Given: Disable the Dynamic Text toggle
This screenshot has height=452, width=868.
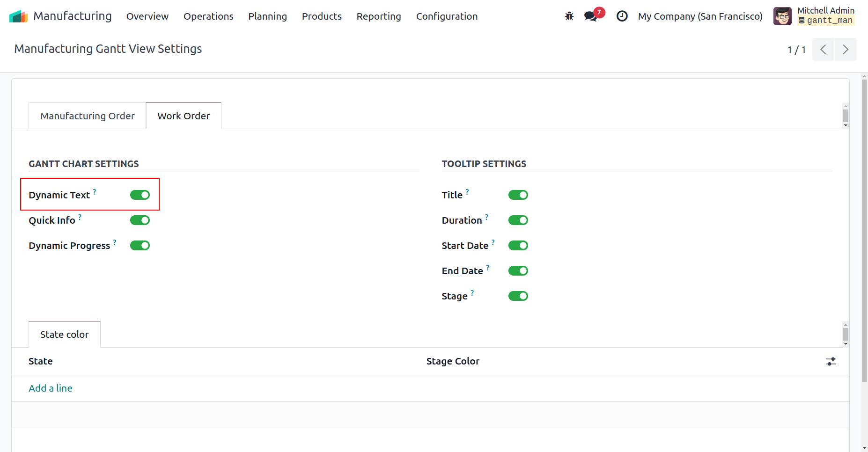Looking at the screenshot, I should (140, 195).
